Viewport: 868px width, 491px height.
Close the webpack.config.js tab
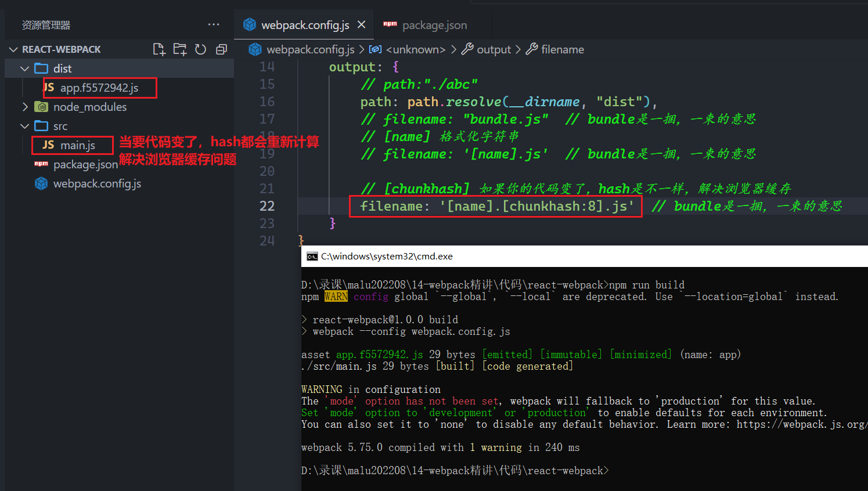361,24
